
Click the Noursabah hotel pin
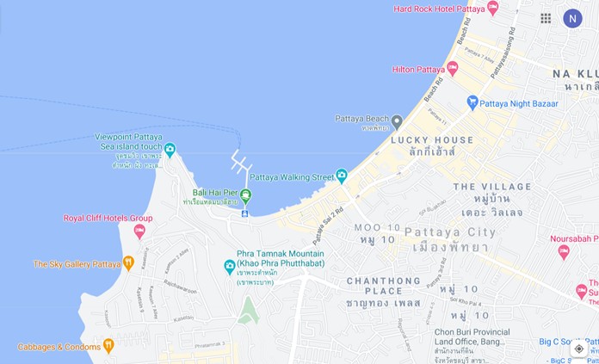[x=564, y=252]
